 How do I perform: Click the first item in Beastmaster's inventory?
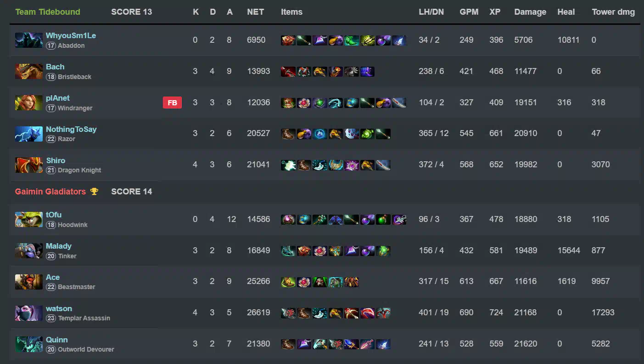pyautogui.click(x=288, y=282)
